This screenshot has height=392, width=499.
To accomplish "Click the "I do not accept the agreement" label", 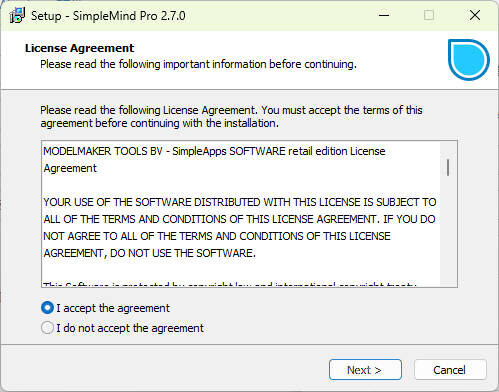I will pyautogui.click(x=130, y=328).
